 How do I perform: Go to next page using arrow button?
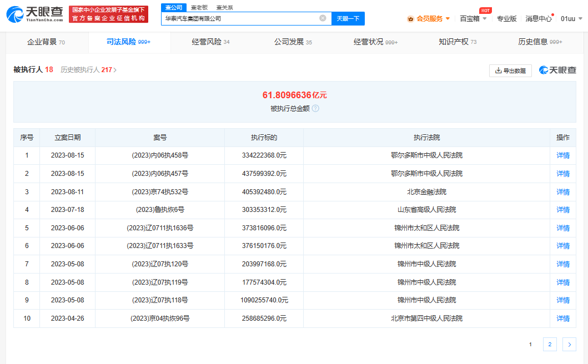click(x=569, y=344)
